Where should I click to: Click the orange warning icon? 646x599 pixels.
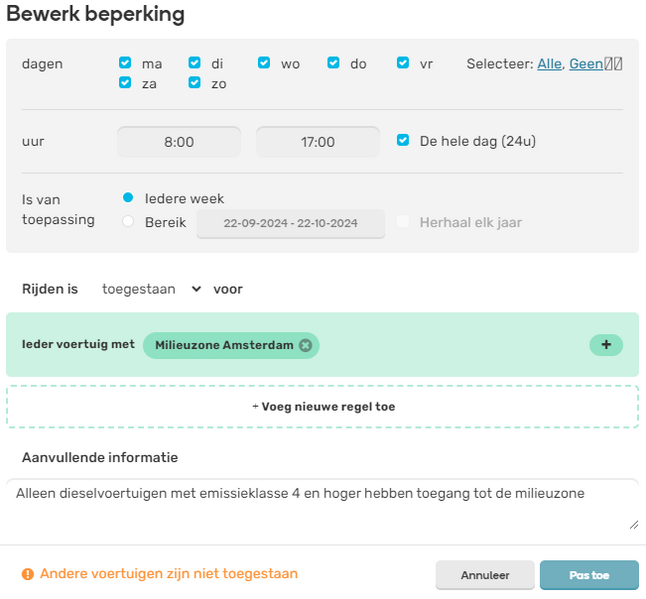[28, 574]
